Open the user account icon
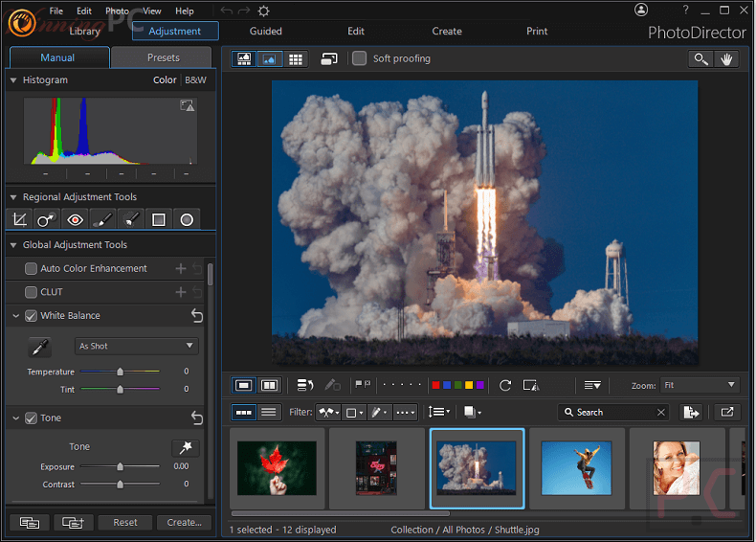This screenshot has height=542, width=756. click(x=641, y=10)
